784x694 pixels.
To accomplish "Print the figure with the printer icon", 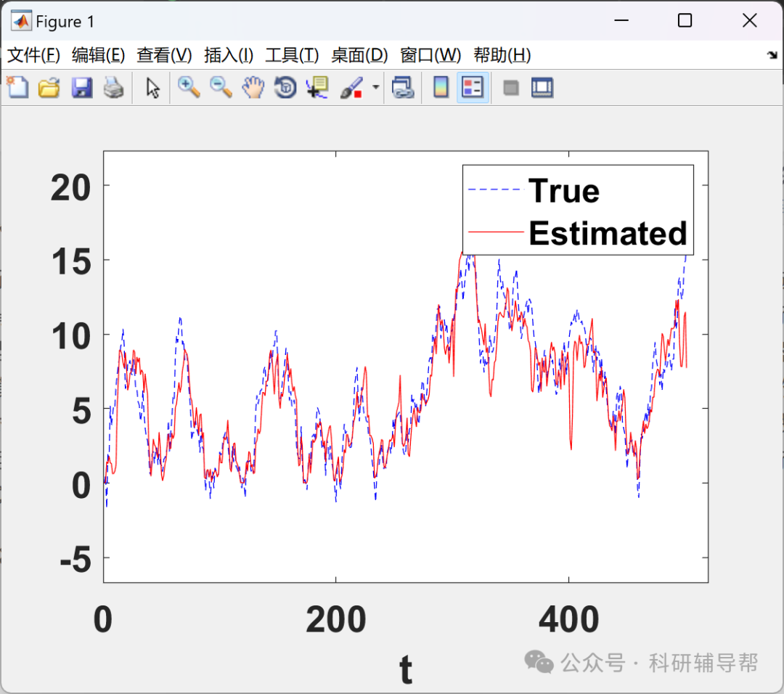I will click(113, 88).
